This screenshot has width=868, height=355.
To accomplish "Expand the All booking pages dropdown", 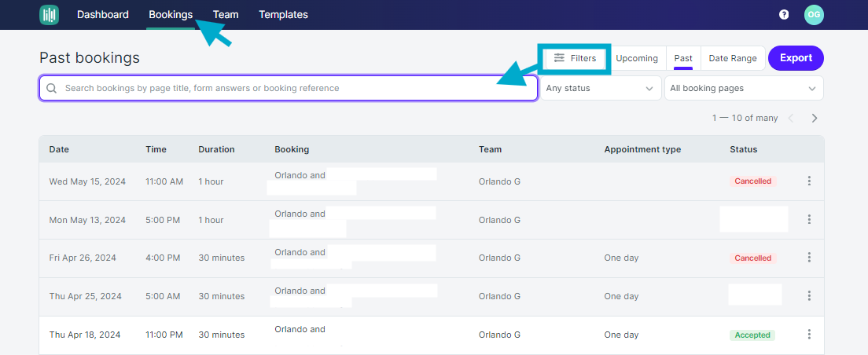I will pos(744,88).
